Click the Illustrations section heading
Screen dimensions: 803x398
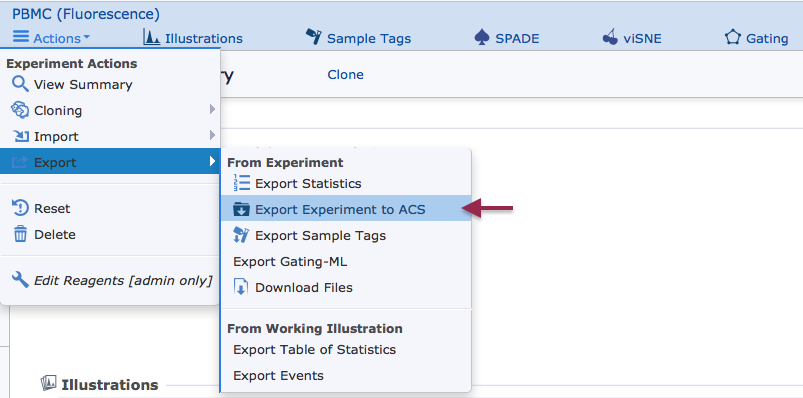110,385
